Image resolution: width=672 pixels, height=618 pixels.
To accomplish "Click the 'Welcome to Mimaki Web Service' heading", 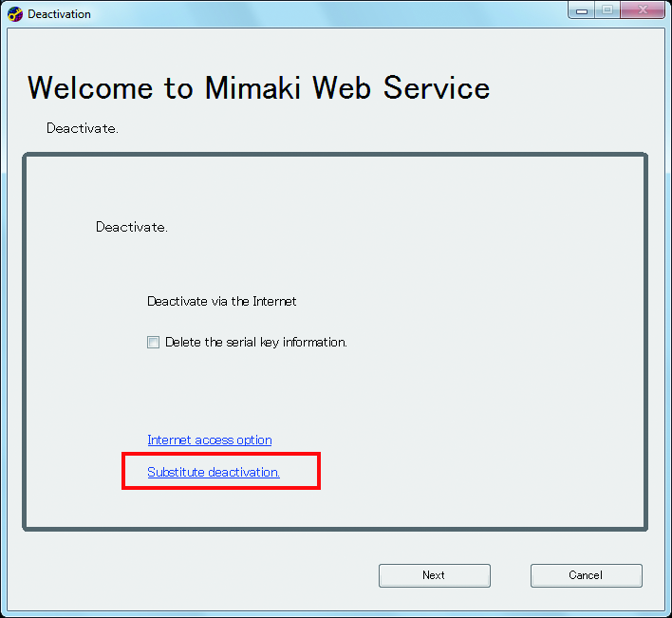I will coord(258,88).
